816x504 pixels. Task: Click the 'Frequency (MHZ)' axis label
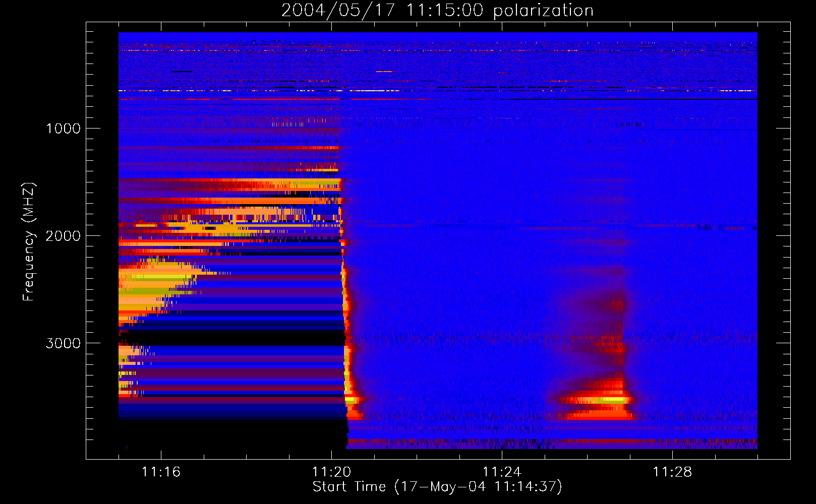(29, 242)
